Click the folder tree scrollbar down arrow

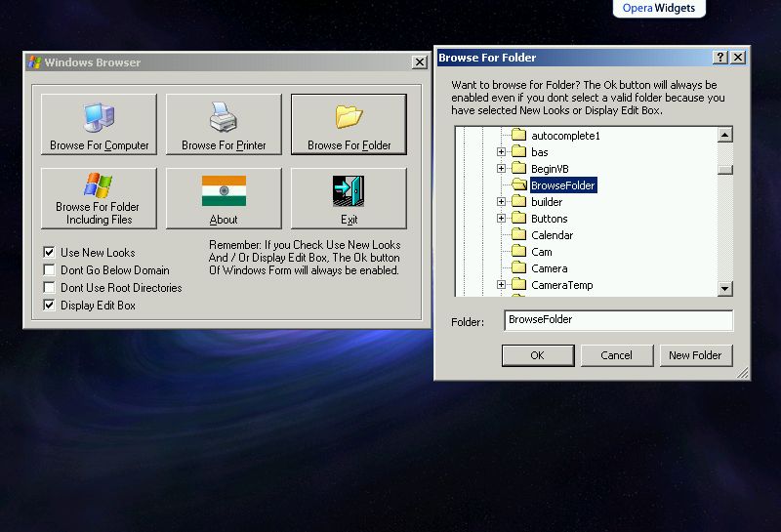tap(725, 289)
